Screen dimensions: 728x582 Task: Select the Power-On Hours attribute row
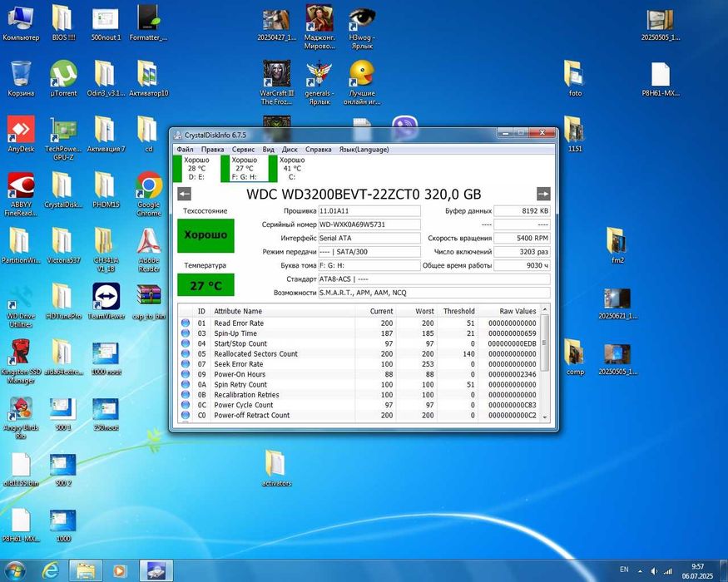point(359,374)
